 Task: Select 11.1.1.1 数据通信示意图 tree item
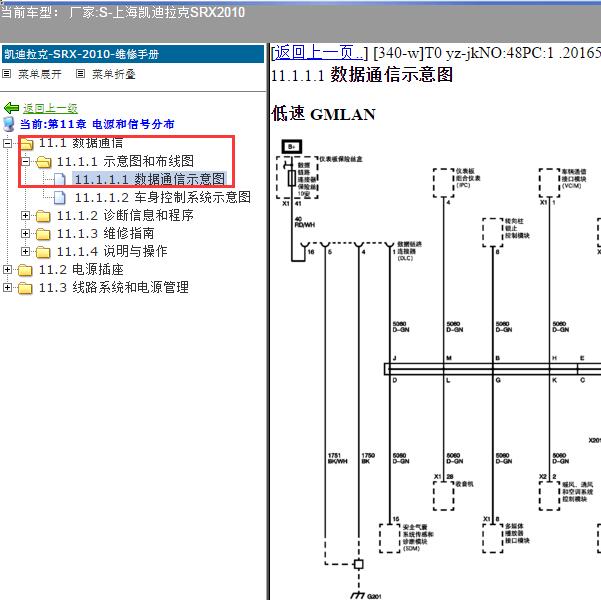click(149, 179)
